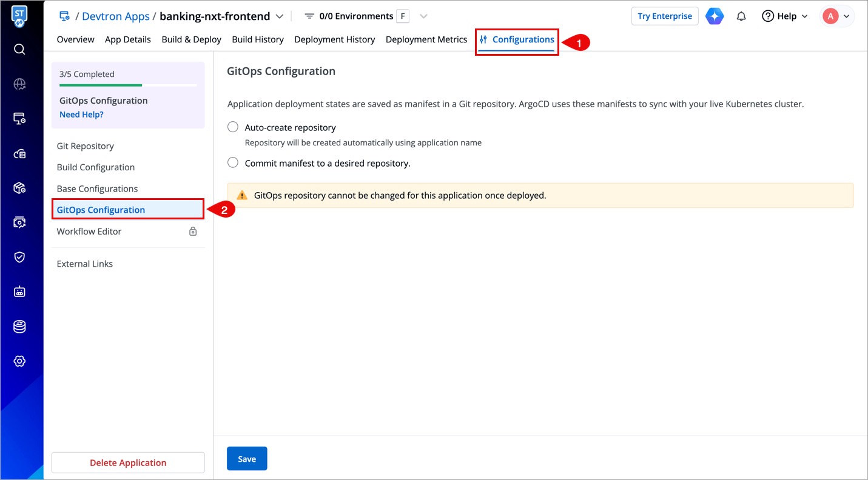Click the search icon in left sidebar
Screen dimensions: 868x480
19,49
